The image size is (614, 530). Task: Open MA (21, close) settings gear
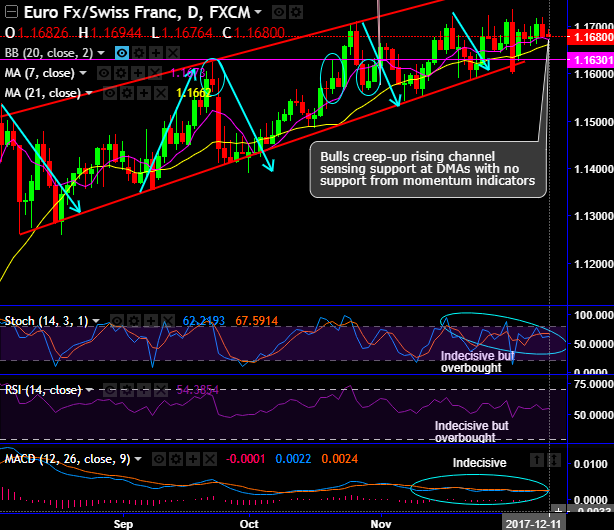tap(127, 93)
